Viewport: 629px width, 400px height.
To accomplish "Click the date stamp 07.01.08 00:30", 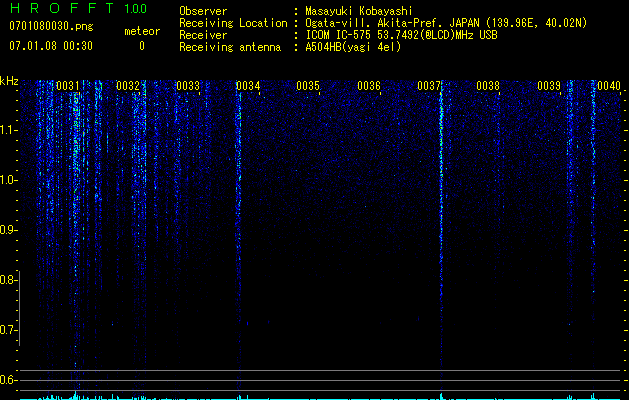I will pyautogui.click(x=51, y=46).
